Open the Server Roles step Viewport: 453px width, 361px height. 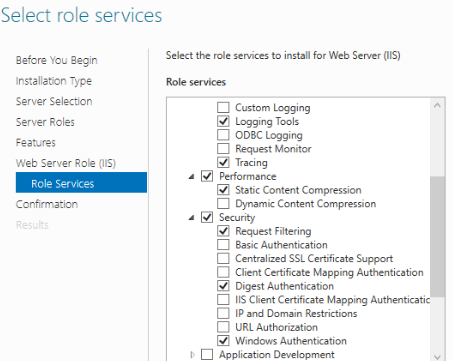click(45, 122)
